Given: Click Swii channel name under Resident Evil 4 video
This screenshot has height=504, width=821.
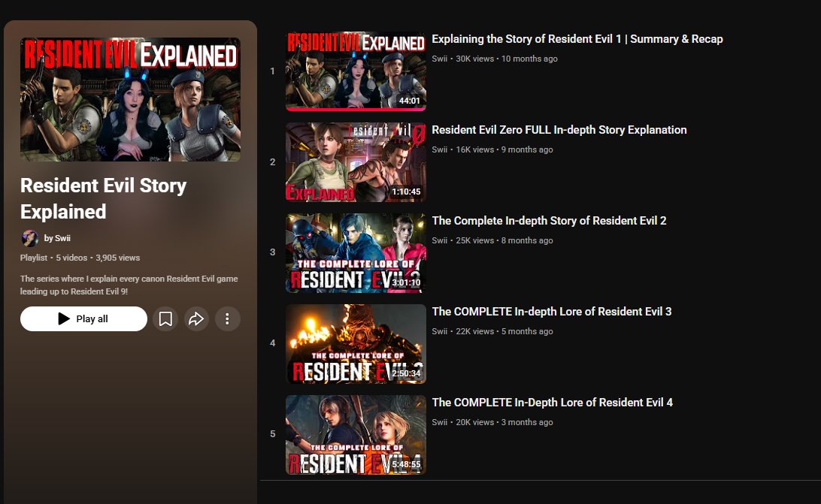Looking at the screenshot, I should click(x=440, y=422).
